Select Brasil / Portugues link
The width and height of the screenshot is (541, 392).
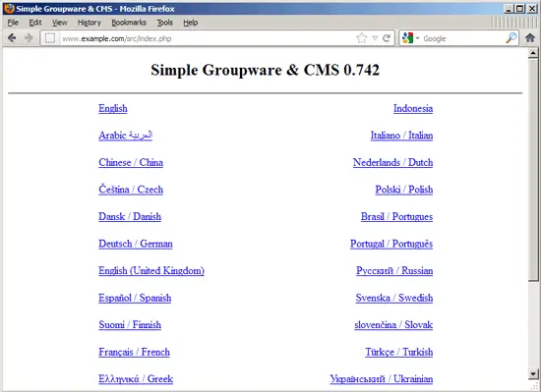tap(396, 216)
